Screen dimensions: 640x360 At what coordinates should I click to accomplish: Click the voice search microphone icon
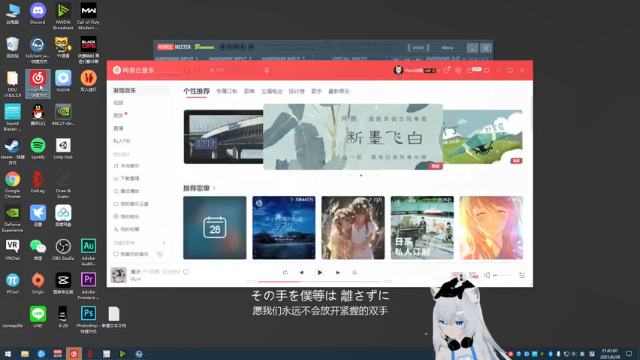[x=267, y=70]
